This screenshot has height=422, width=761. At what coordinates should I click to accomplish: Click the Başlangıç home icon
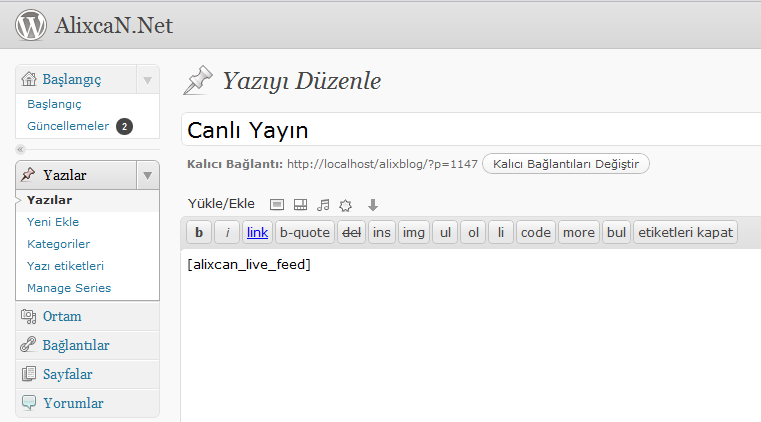(x=29, y=79)
